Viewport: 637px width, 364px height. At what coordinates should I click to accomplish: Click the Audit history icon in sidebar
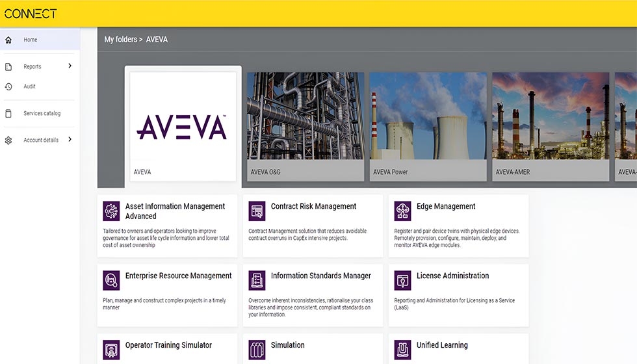pos(8,86)
